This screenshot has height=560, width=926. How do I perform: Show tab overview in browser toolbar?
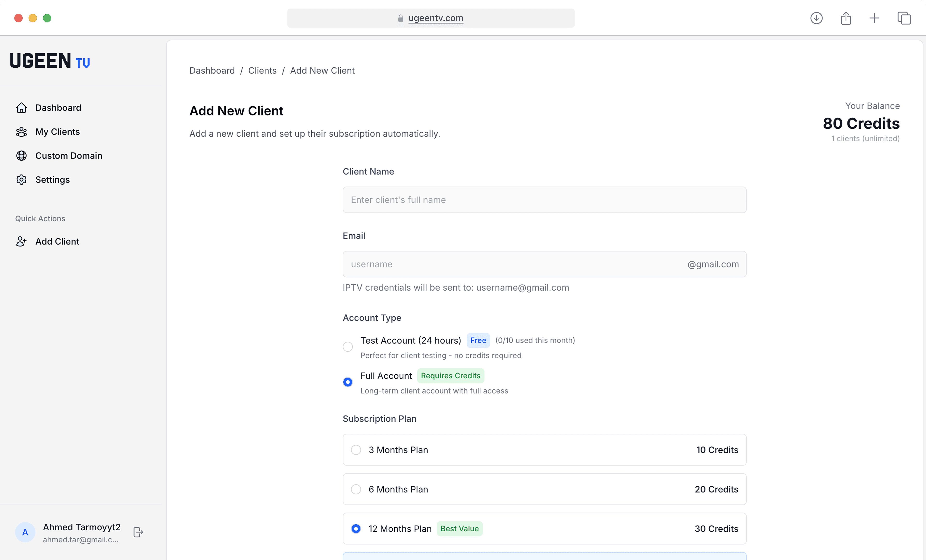[x=904, y=18]
